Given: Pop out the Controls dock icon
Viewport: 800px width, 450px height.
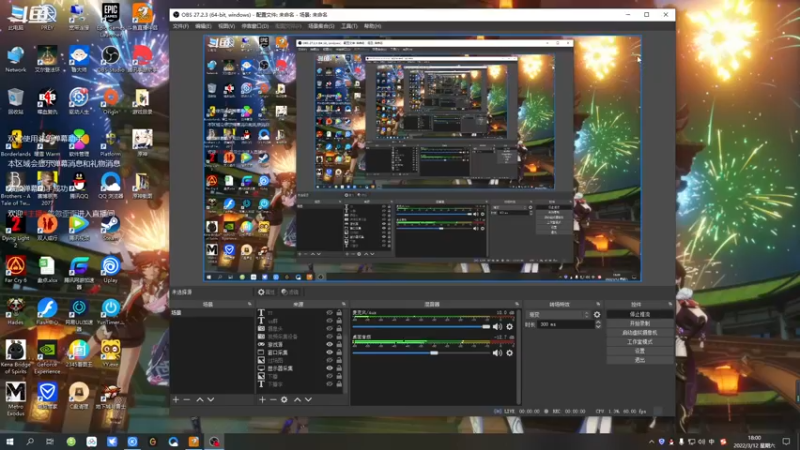Looking at the screenshot, I should pos(670,304).
